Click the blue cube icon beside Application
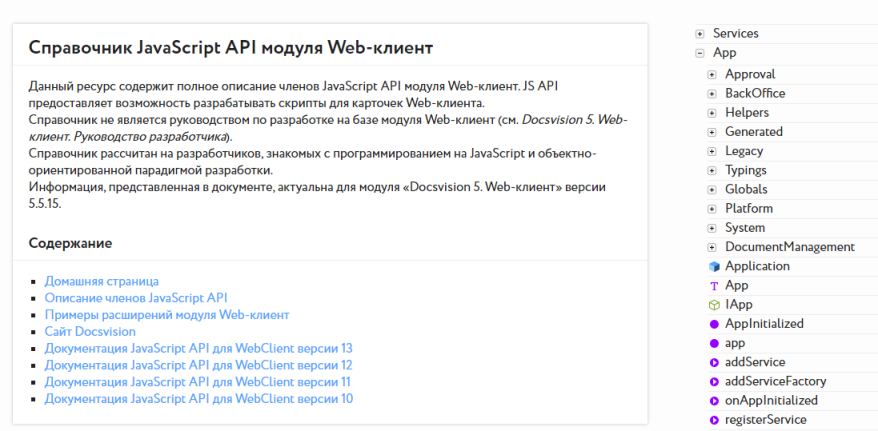 [x=714, y=266]
